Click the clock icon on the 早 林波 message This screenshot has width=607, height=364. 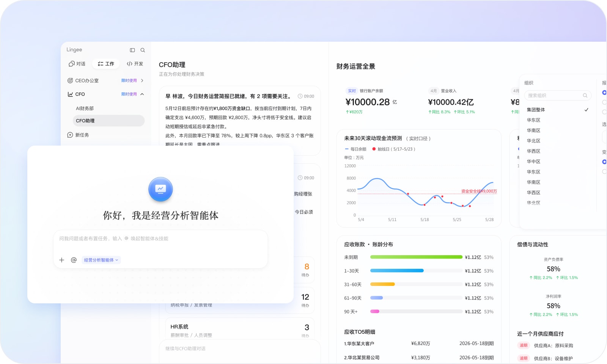coord(300,96)
